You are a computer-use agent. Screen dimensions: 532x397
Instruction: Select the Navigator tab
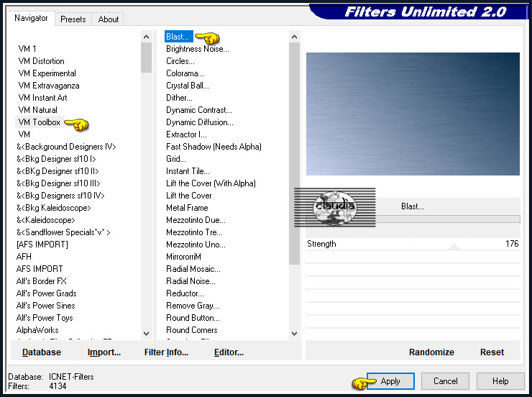point(31,18)
